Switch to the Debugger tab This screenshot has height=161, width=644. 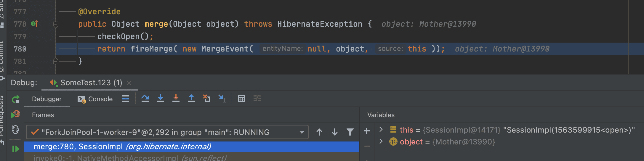click(x=47, y=99)
